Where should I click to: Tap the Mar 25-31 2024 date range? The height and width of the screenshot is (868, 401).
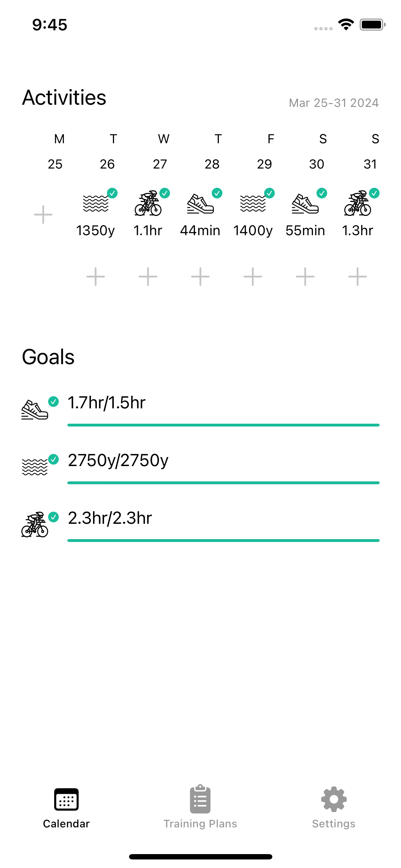click(x=334, y=103)
